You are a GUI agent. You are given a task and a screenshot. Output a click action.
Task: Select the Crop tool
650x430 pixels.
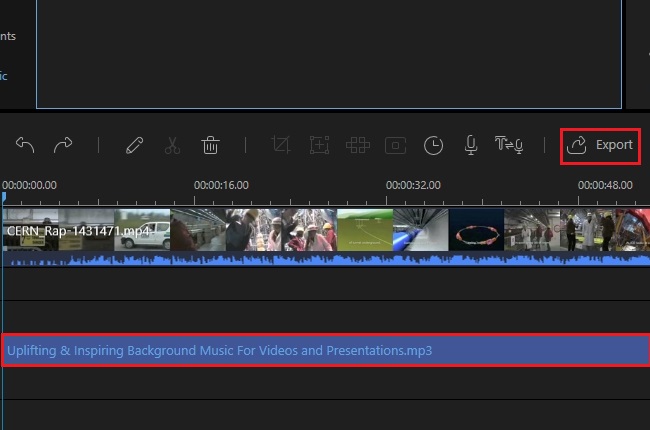click(x=281, y=145)
